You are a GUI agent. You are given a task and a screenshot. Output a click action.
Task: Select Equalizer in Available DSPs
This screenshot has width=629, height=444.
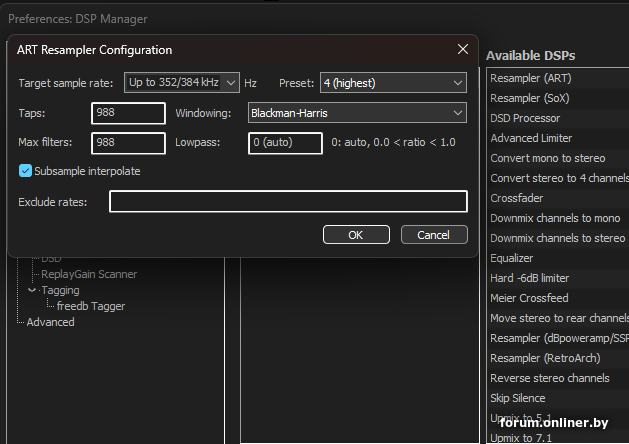(511, 258)
